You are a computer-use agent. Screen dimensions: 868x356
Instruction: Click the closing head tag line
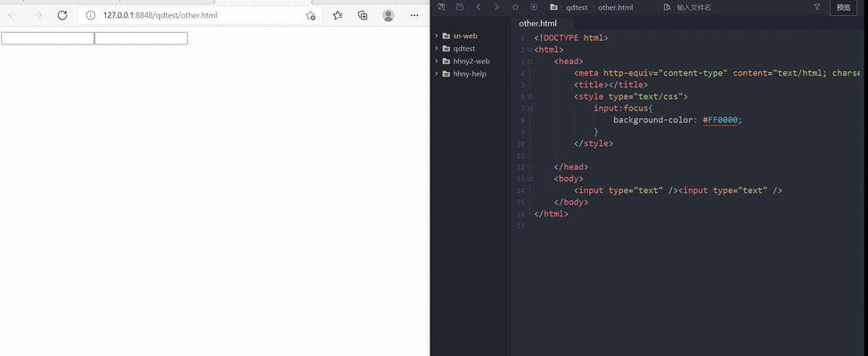[x=570, y=166]
